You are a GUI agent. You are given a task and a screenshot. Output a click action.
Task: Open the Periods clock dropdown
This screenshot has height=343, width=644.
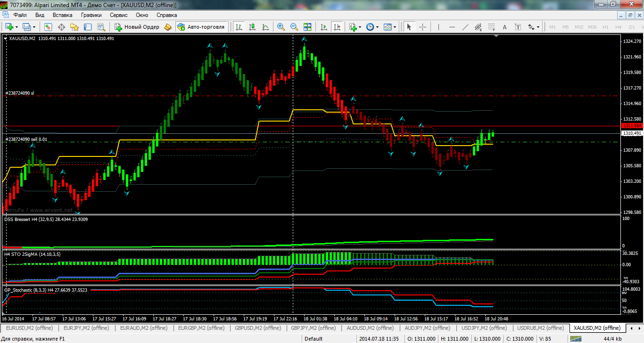click(x=372, y=27)
